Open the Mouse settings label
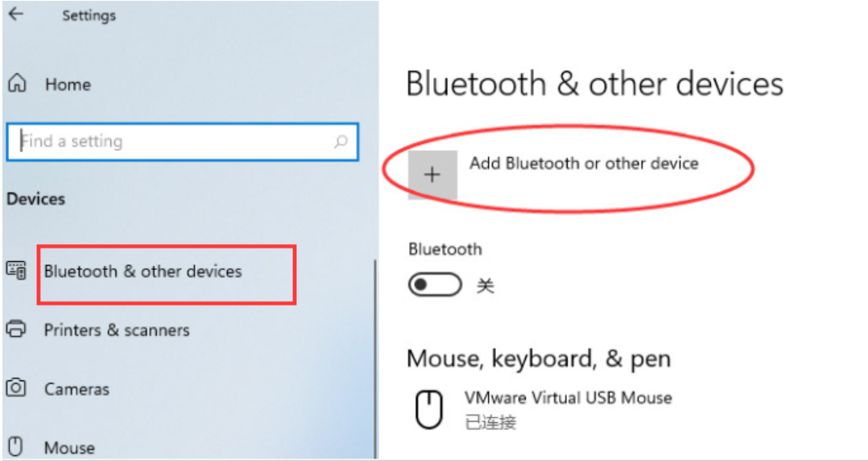This screenshot has height=461, width=868. [x=69, y=447]
